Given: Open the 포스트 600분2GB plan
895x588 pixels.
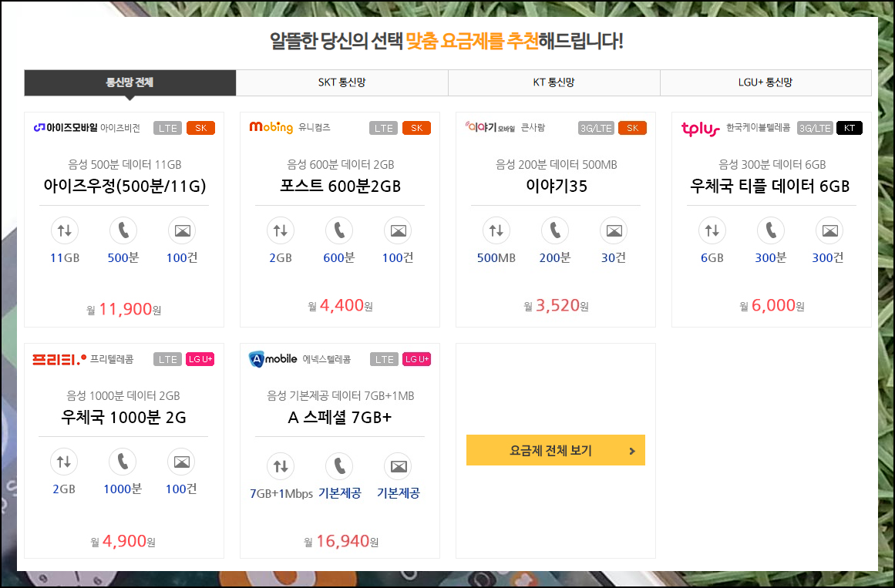Looking at the screenshot, I should click(340, 186).
